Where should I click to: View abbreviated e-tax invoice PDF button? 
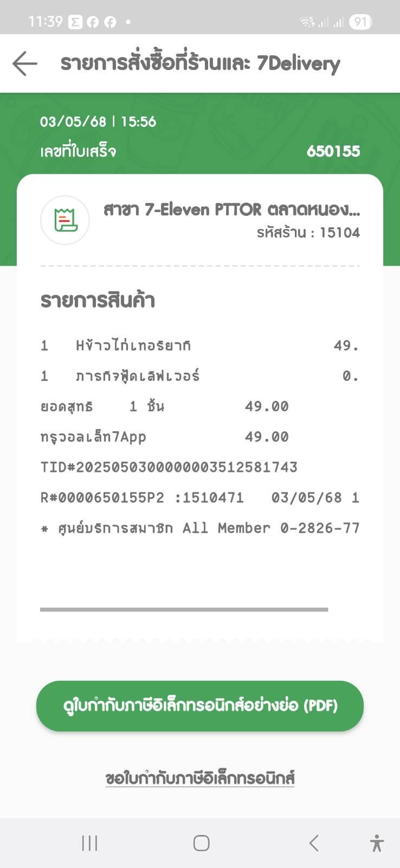[200, 706]
